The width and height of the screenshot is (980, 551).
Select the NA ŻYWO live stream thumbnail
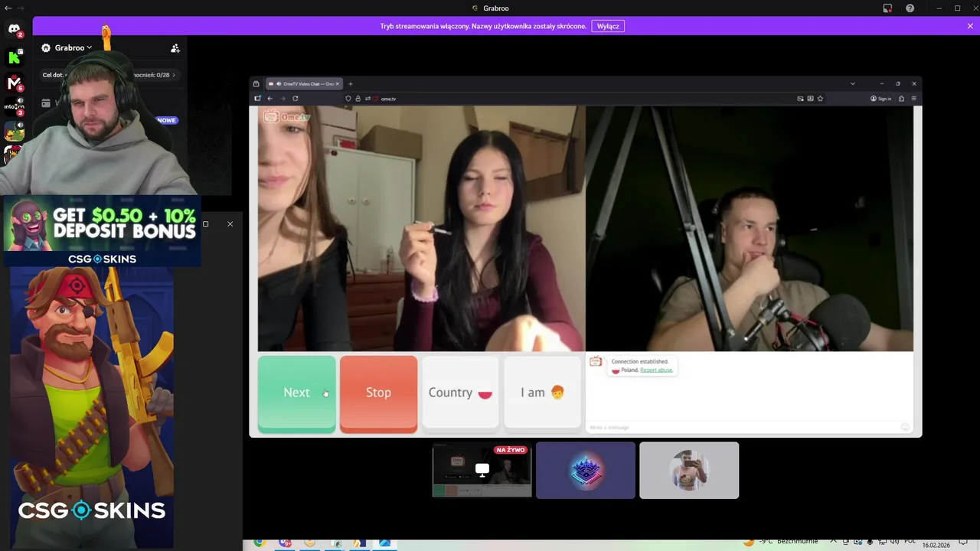482,470
